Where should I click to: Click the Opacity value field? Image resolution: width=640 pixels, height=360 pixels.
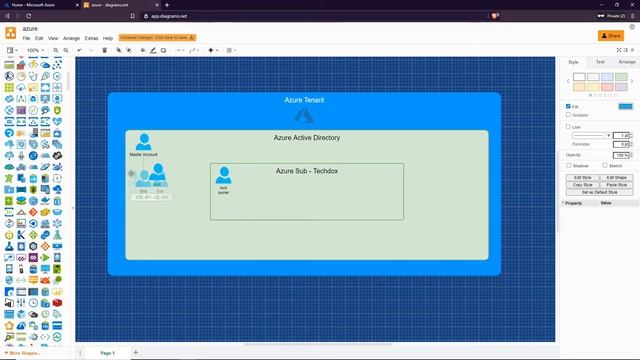621,155
